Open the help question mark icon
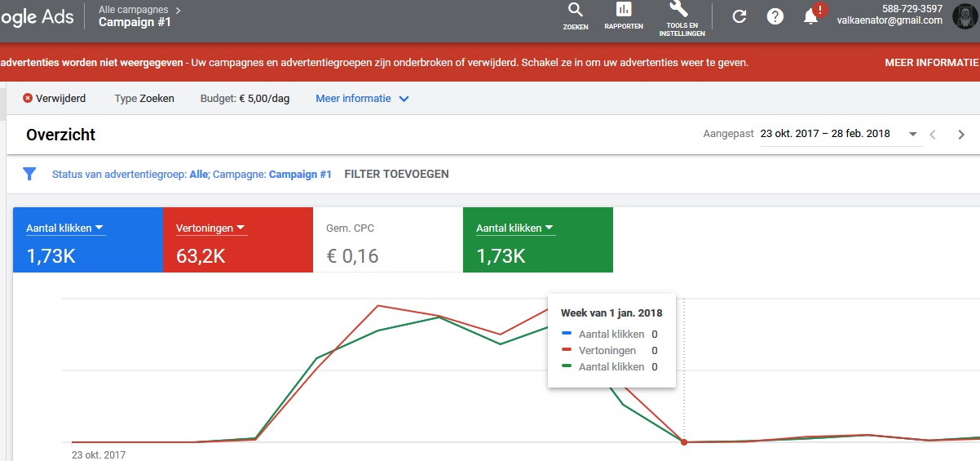 pos(775,16)
